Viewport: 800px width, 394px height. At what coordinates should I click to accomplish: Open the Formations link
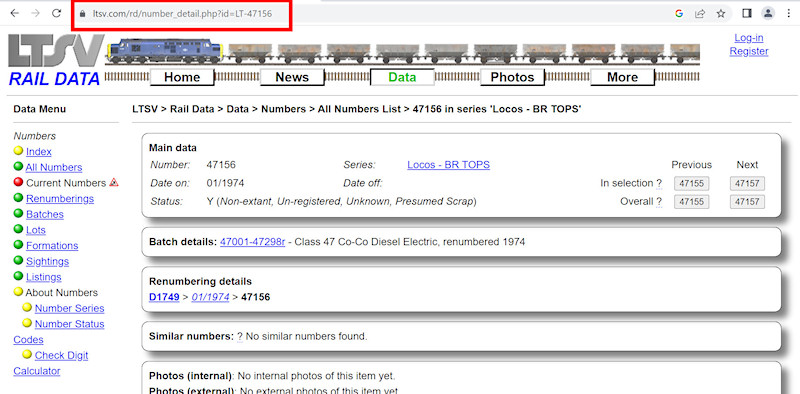click(x=52, y=245)
